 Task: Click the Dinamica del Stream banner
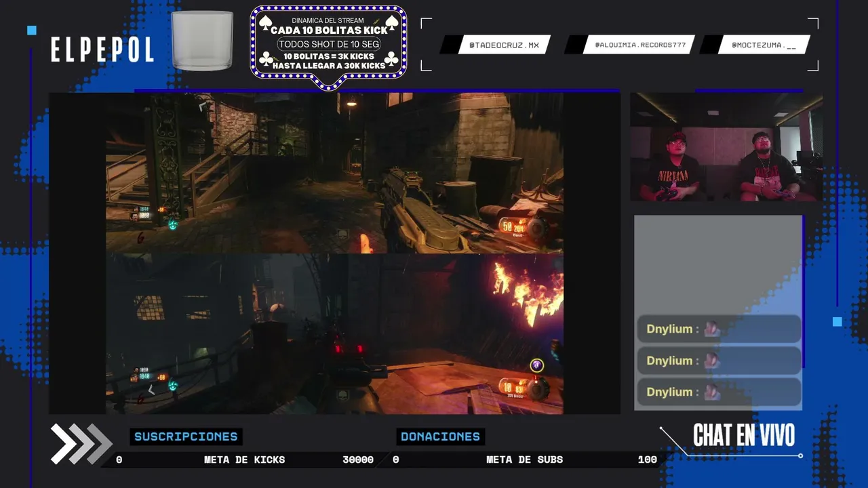click(329, 47)
